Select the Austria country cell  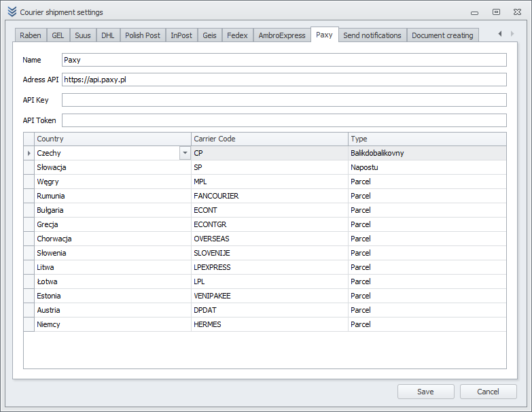click(x=113, y=310)
